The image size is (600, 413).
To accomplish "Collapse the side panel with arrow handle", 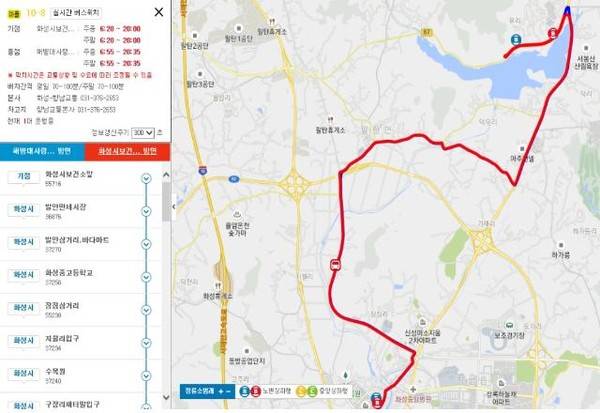I will tap(174, 207).
